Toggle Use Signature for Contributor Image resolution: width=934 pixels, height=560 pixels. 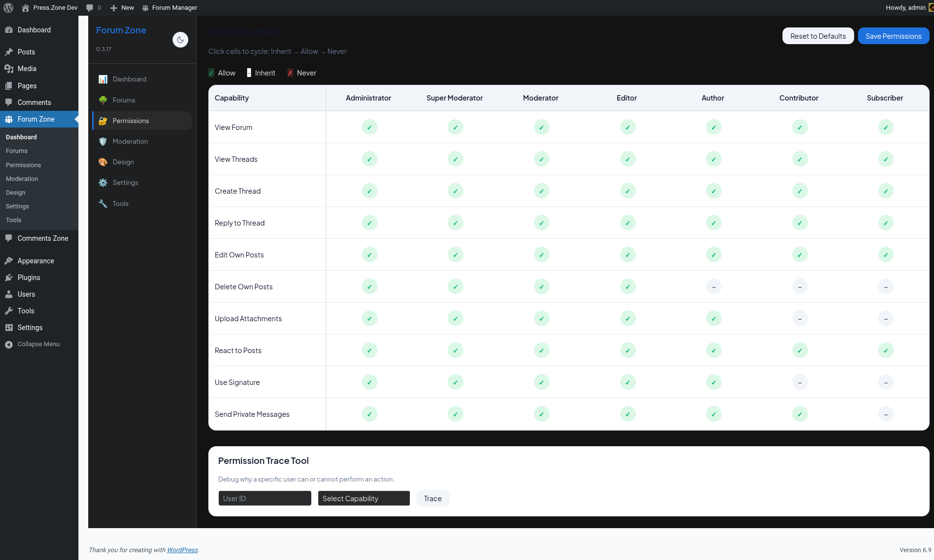coord(800,382)
